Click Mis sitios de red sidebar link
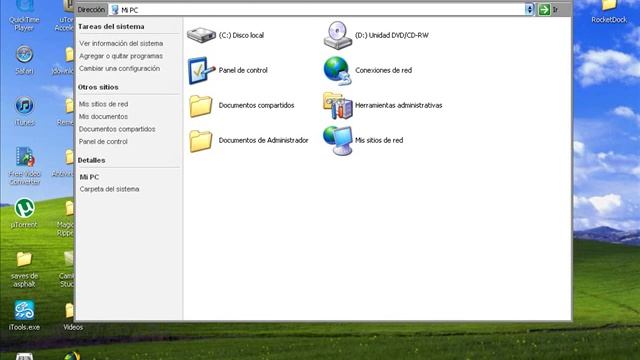Screen dimensions: 640x360 click(103, 104)
